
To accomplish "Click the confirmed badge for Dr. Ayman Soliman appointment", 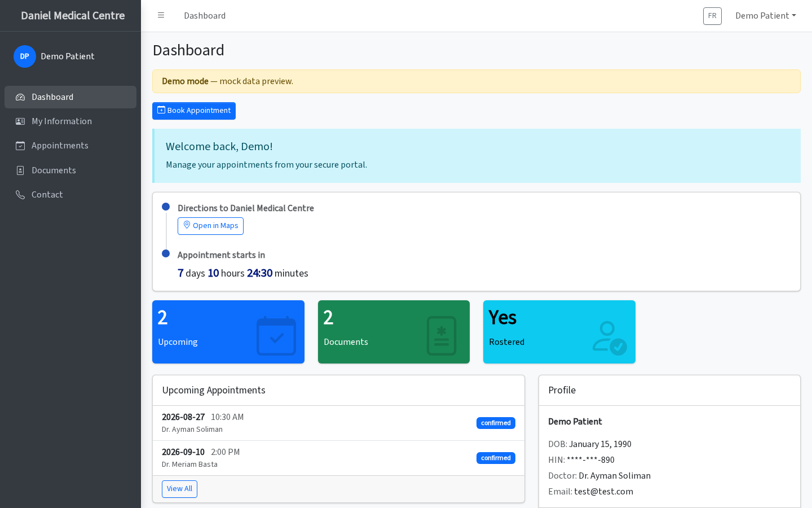I will 496,423.
